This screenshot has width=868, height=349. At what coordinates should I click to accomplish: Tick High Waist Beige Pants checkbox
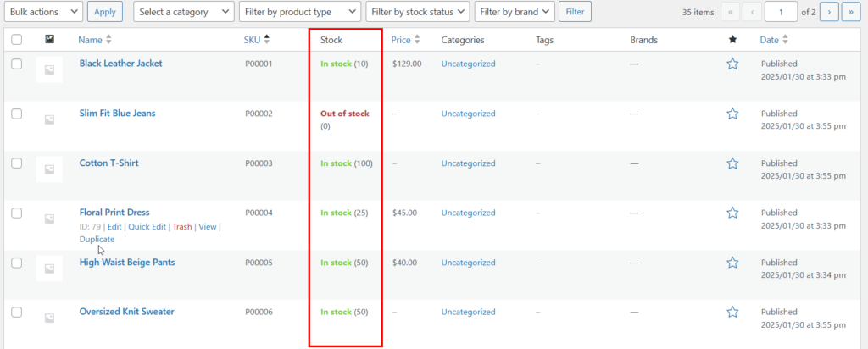[17, 263]
